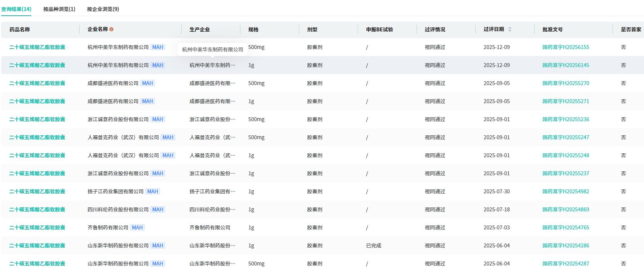This screenshot has width=644, height=269.
Task: Click MAH tag next to 齐鲁制药有限公司
Action: click(x=137, y=227)
